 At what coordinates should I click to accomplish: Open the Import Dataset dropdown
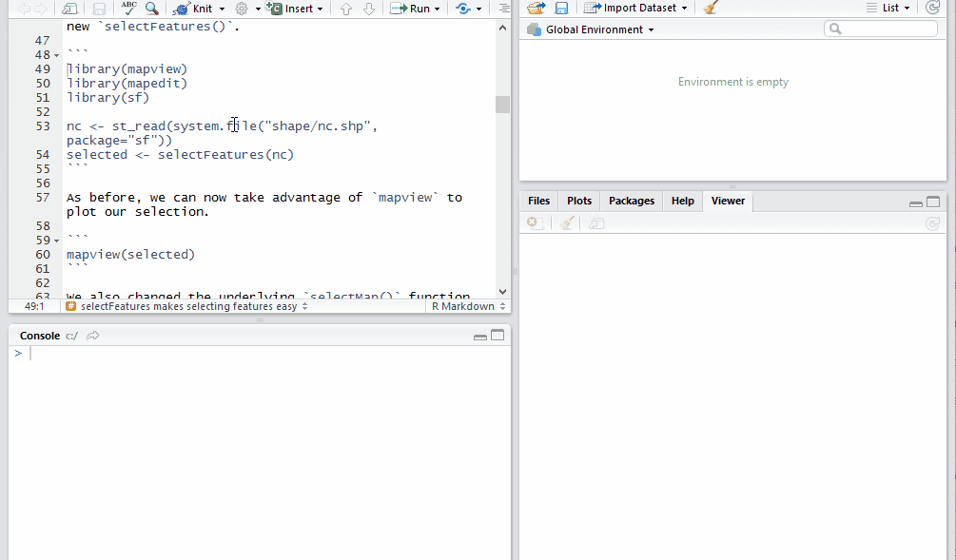[x=634, y=8]
